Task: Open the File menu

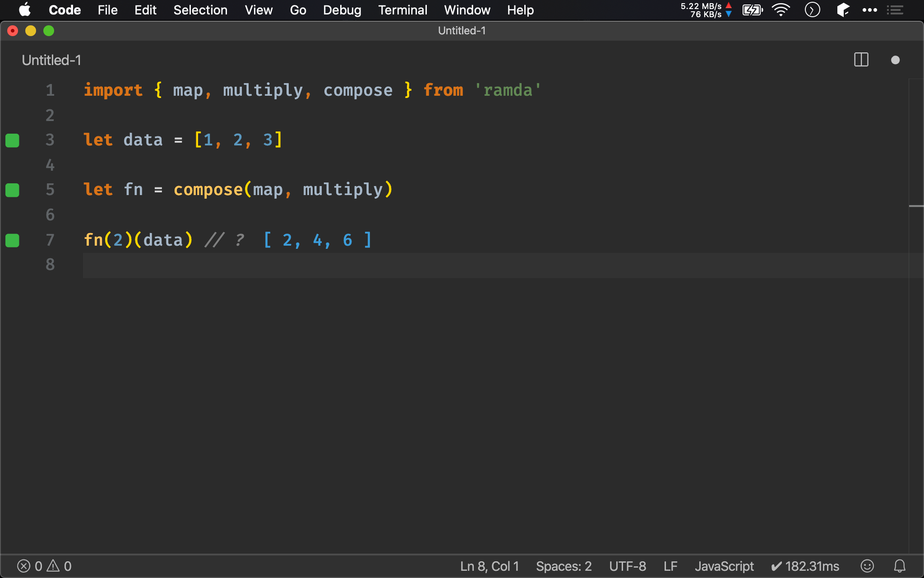Action: click(107, 10)
